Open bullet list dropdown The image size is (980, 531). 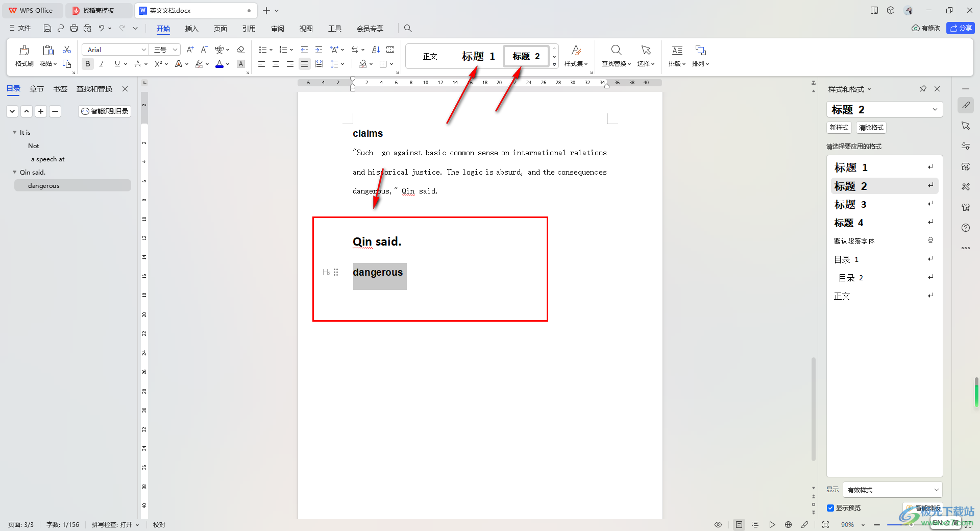pyautogui.click(x=271, y=50)
